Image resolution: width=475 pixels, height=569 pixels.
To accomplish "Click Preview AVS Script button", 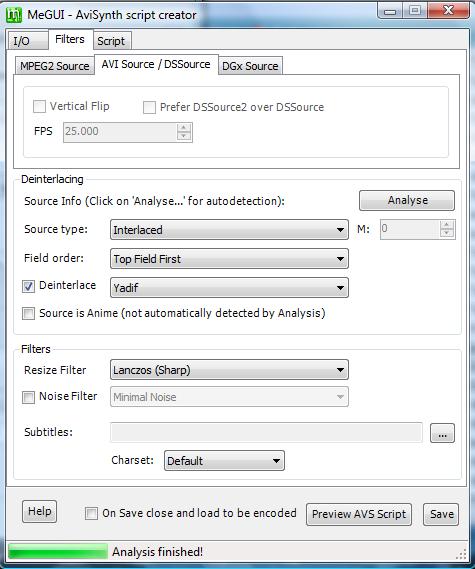I will point(359,514).
